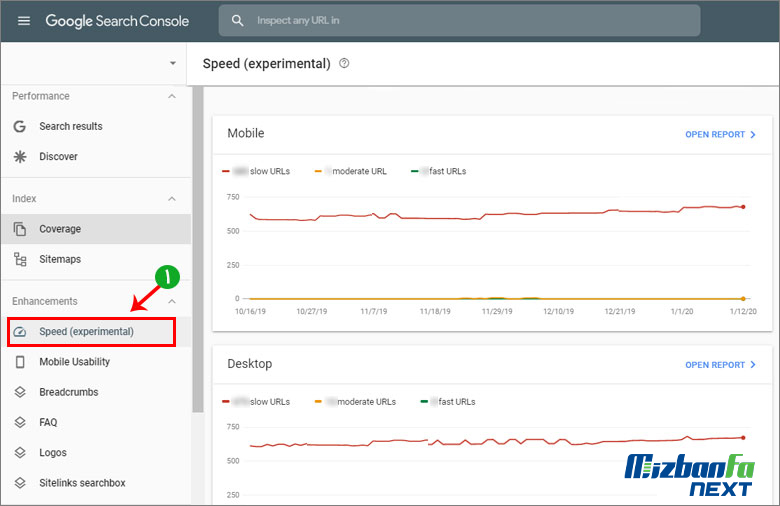Click the Mobile chart orange end point
Screen dimensions: 780x506
click(x=743, y=299)
